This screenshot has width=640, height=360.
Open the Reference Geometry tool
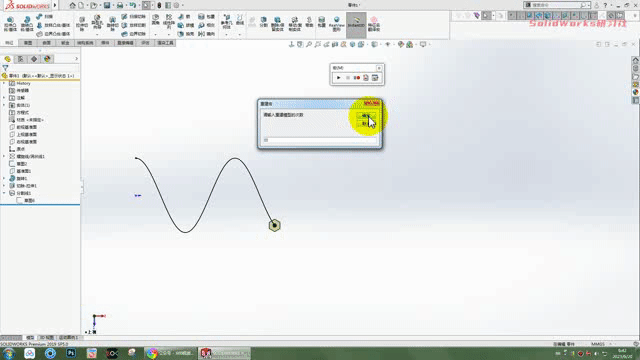227,21
